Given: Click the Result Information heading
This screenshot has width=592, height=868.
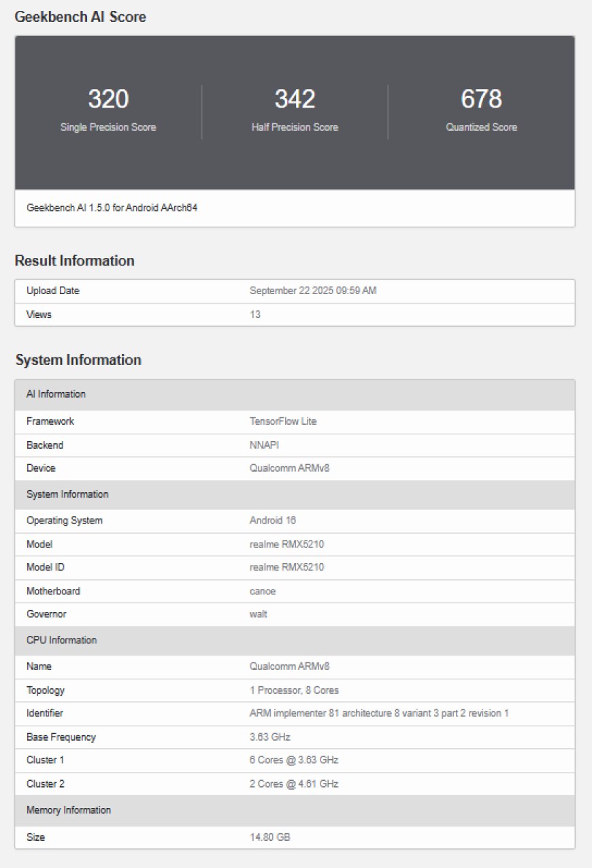Looking at the screenshot, I should coord(75,261).
